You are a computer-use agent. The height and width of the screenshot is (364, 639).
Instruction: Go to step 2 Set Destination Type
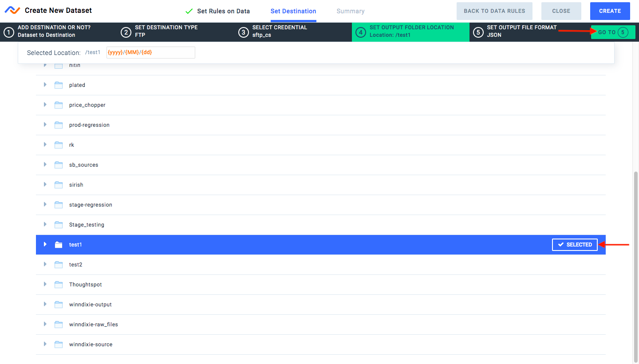176,32
